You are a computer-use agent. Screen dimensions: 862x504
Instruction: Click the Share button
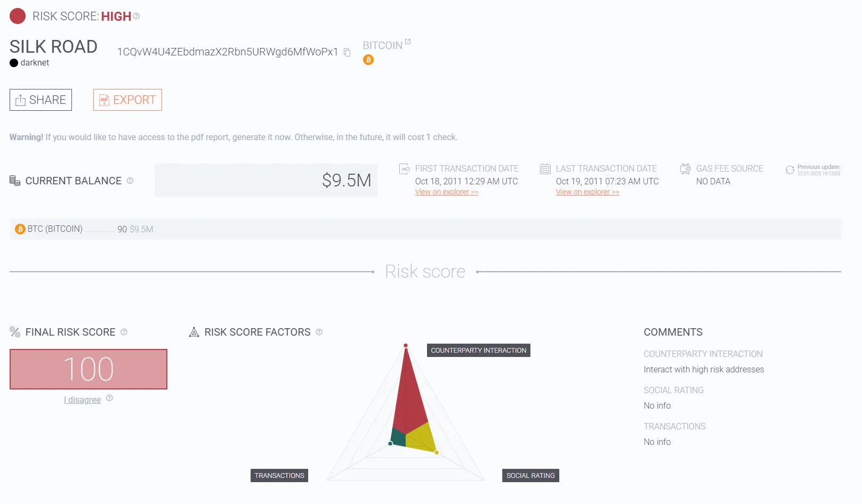(41, 100)
